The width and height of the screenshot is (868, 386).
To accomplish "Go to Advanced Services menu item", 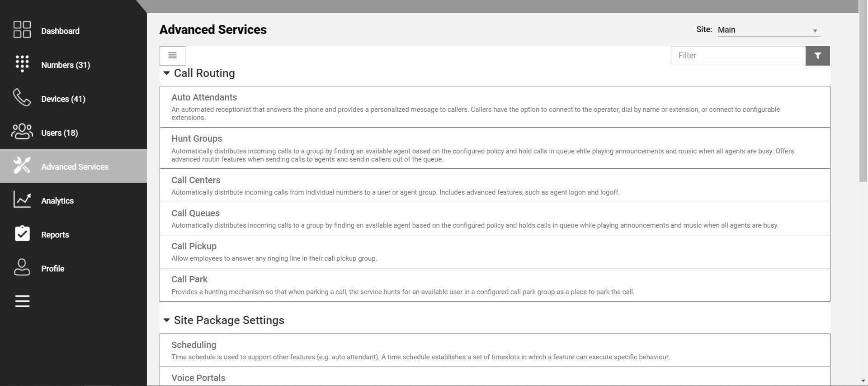I will pyautogui.click(x=73, y=166).
